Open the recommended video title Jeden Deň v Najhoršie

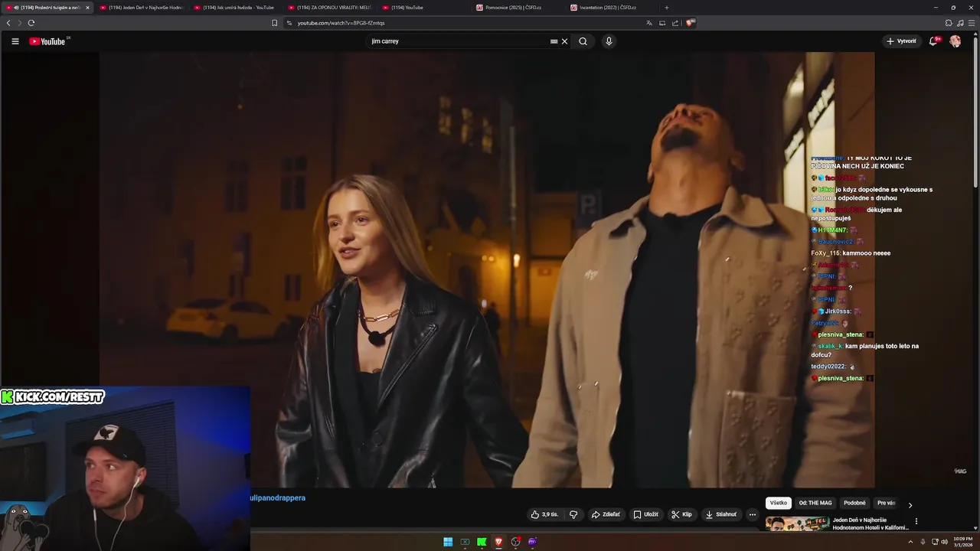(871, 523)
